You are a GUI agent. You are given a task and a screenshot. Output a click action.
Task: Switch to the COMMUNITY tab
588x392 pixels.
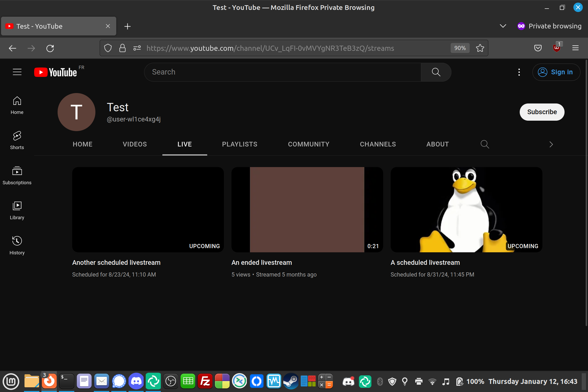point(309,144)
